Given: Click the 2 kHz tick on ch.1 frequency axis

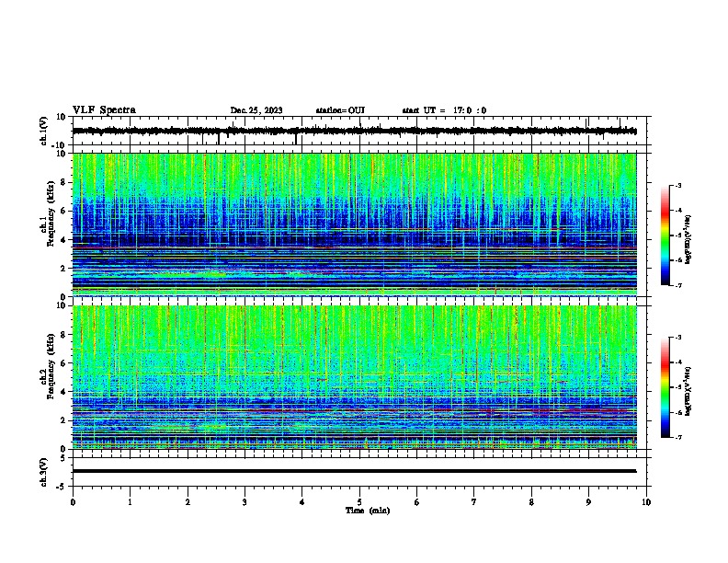Looking at the screenshot, I should [x=64, y=269].
